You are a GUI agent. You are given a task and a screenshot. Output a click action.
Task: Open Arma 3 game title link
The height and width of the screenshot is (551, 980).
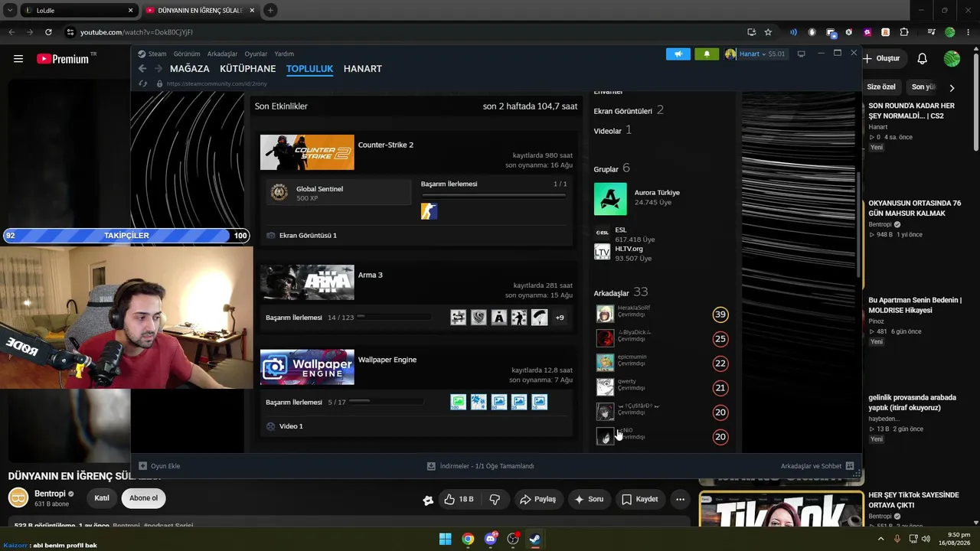point(371,275)
